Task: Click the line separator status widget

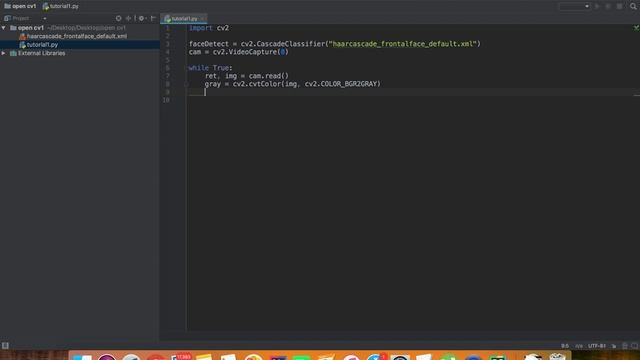Action: 579,346
